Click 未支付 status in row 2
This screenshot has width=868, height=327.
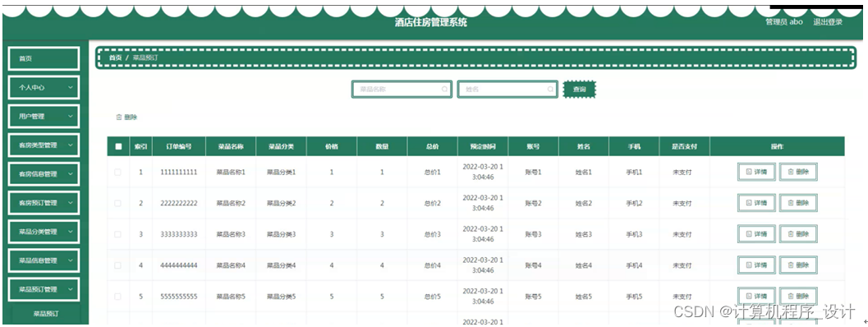tap(682, 204)
